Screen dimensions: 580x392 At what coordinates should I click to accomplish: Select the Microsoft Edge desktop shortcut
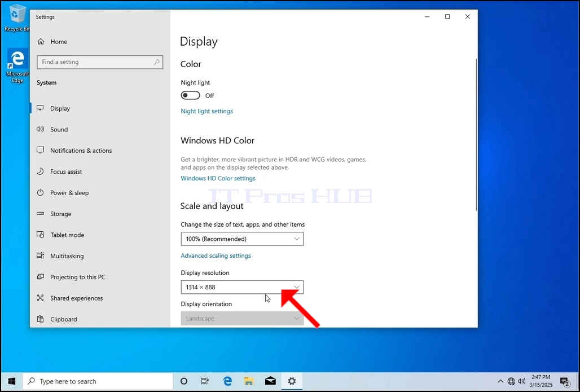pyautogui.click(x=17, y=67)
